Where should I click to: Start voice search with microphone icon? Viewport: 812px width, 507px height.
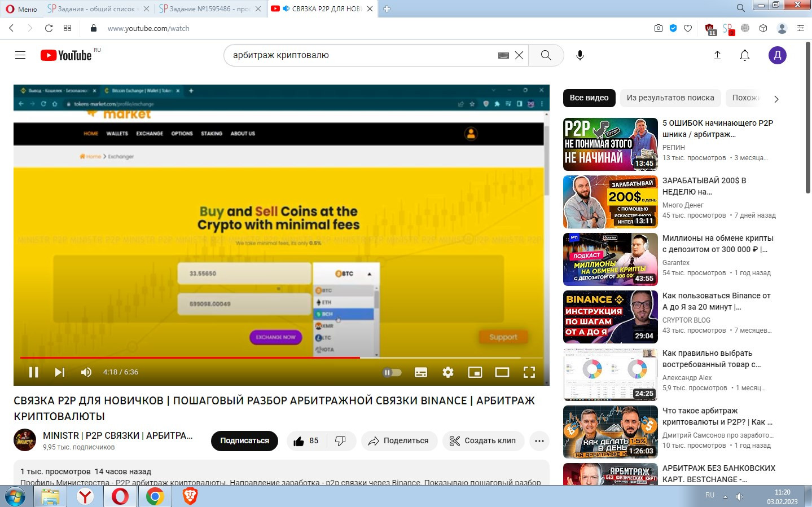pyautogui.click(x=580, y=55)
